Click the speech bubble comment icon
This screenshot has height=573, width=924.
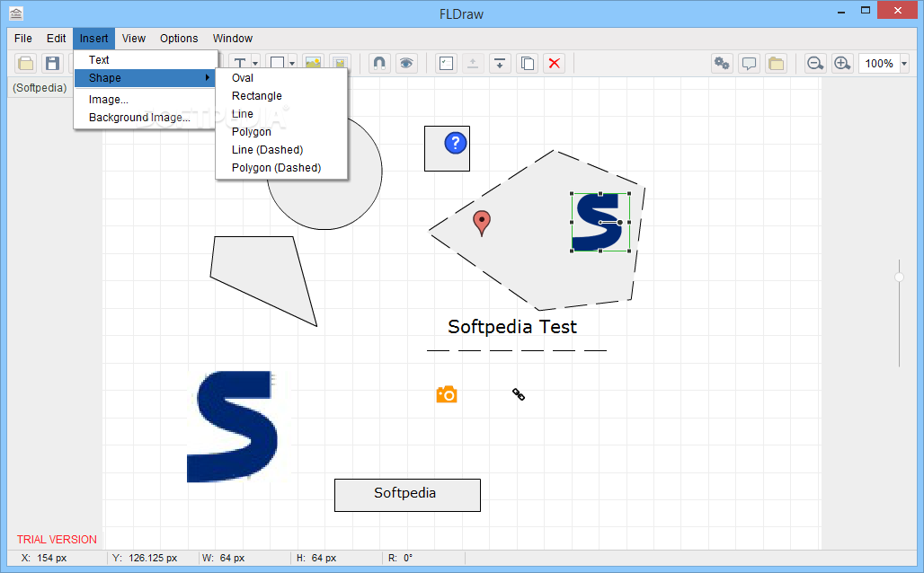[x=749, y=64]
